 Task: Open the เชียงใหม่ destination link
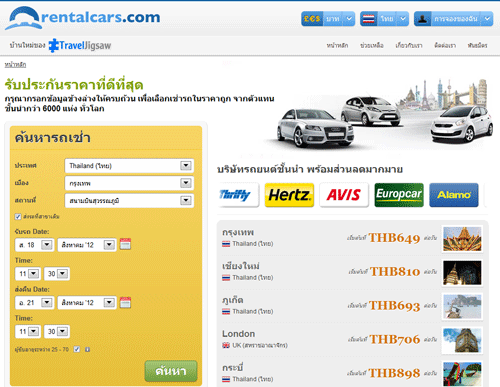[241, 266]
